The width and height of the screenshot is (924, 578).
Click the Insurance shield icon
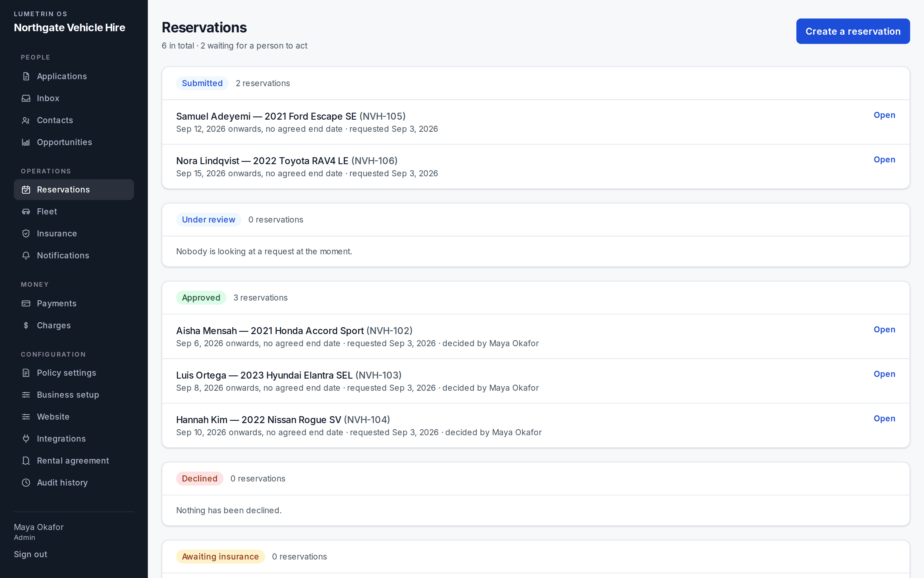[26, 234]
